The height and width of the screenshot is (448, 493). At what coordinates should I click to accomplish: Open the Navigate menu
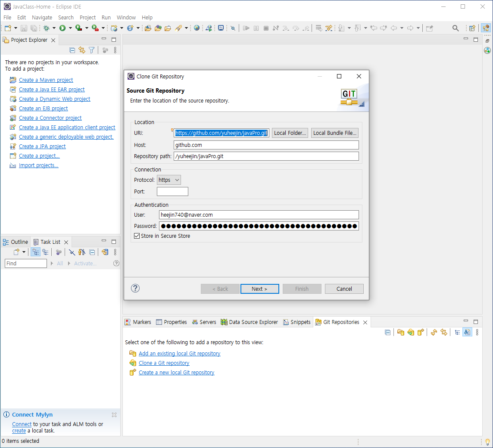[42, 18]
